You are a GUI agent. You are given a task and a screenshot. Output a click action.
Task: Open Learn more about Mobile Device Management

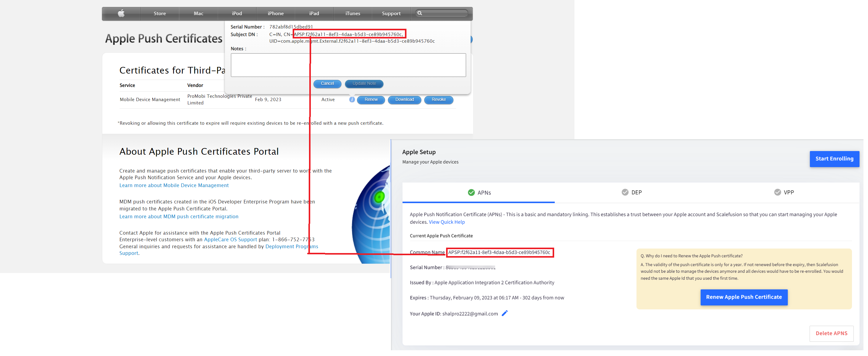coord(174,185)
